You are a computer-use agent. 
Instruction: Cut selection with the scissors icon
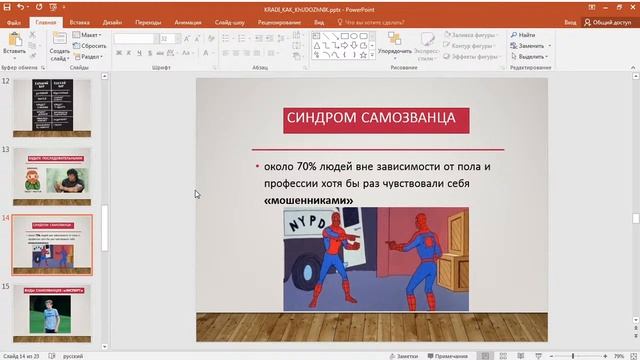[x=32, y=35]
